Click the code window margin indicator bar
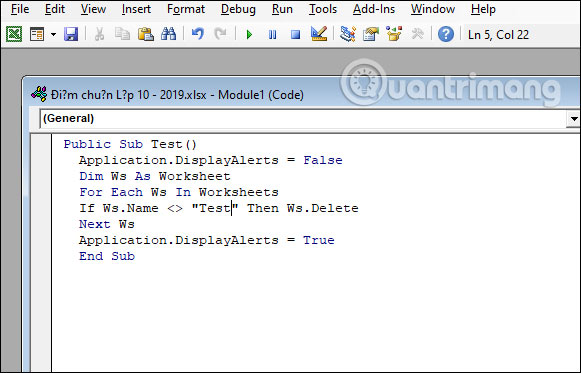The width and height of the screenshot is (581, 373). tap(41, 253)
